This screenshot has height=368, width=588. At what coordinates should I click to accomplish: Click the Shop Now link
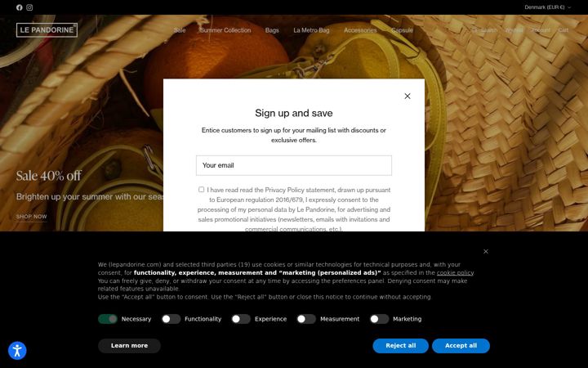pos(32,217)
